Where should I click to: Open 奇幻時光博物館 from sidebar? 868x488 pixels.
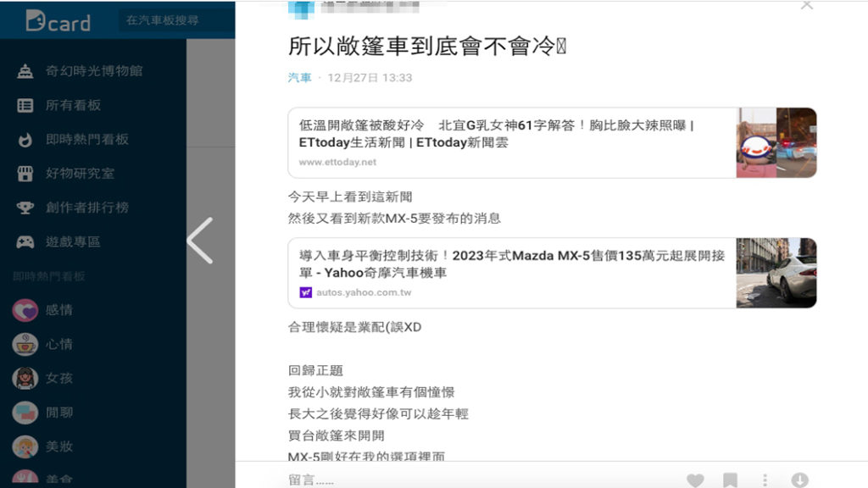93,71
